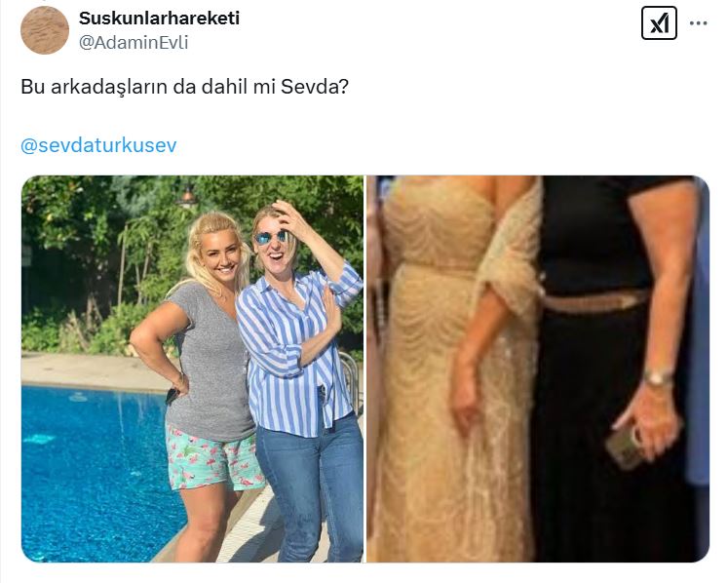Click the wristwatch in right photo

659,377
